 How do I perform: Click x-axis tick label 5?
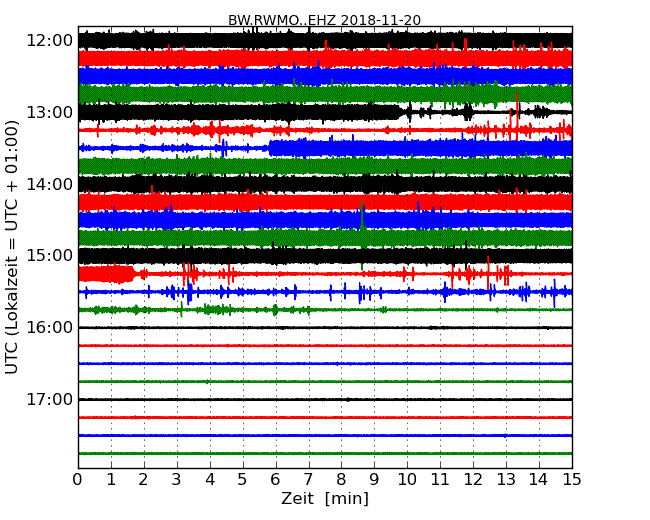[x=243, y=480]
